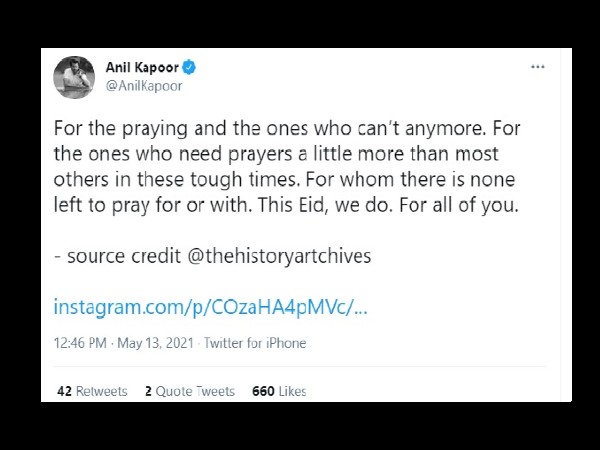Open the @AnilKapoor handle
This screenshot has width=600, height=450.
(x=144, y=86)
